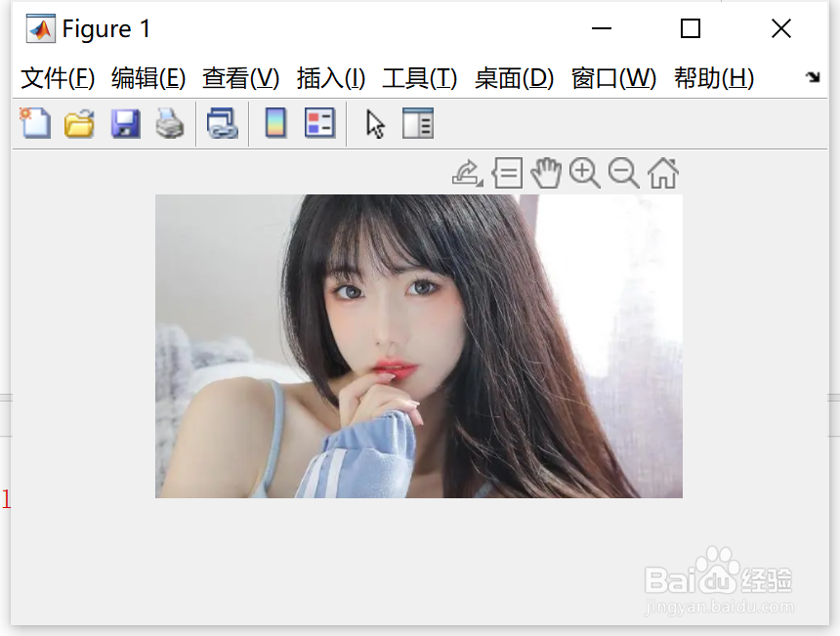Open the Property Inspector panel icon
The height and width of the screenshot is (636, 840).
(x=418, y=123)
